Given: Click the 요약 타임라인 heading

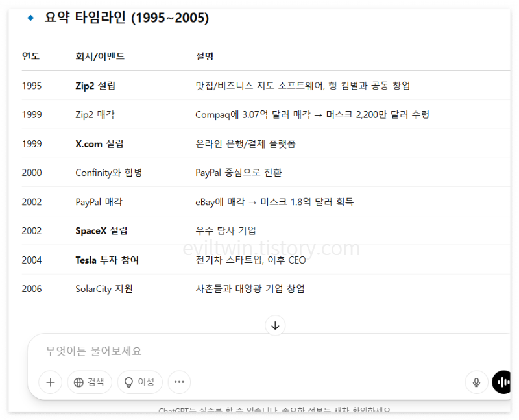Looking at the screenshot, I should (127, 18).
